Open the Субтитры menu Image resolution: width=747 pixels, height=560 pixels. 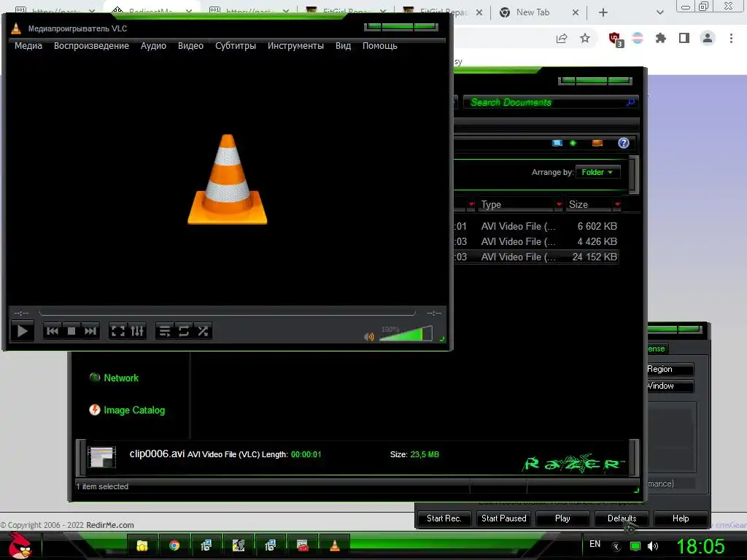(236, 46)
